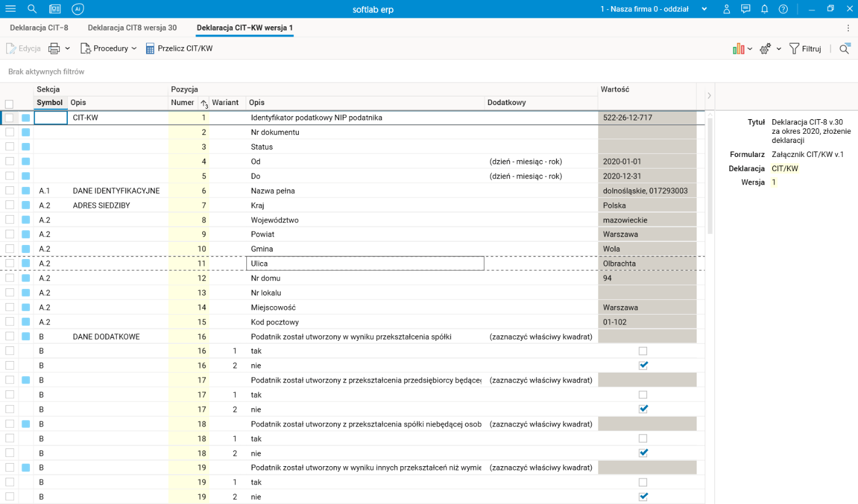Click the search-in-list icon beside Filtruj
Screen dimensions: 858x504
[x=845, y=49]
